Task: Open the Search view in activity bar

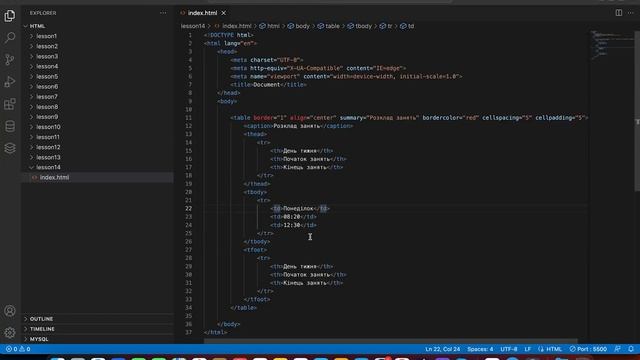Action: [10, 38]
